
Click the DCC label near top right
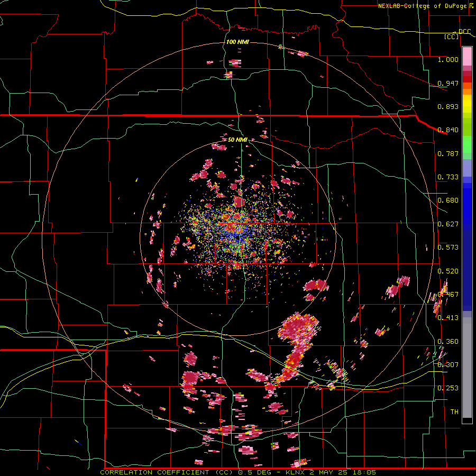464,32
